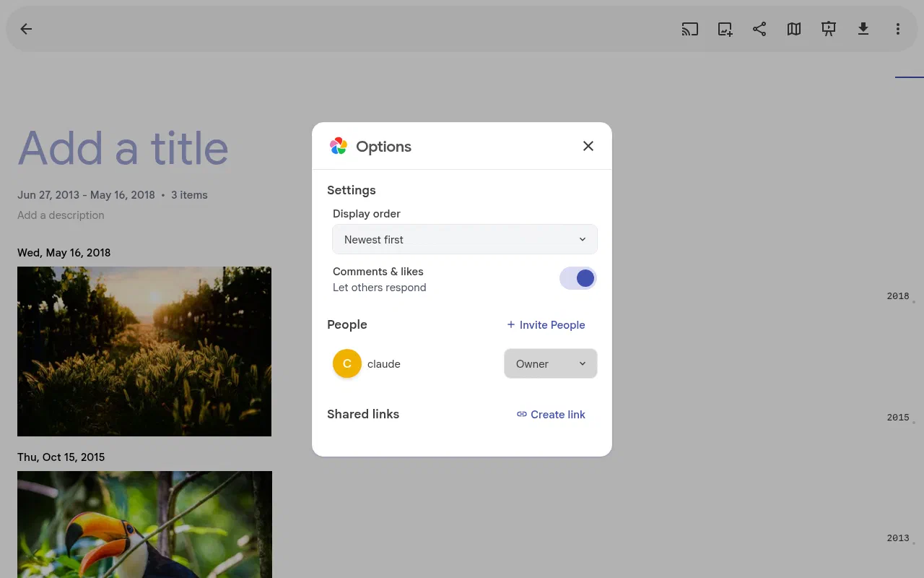Click the 'Thu, Oct 15, 2015' date heading

coord(61,457)
